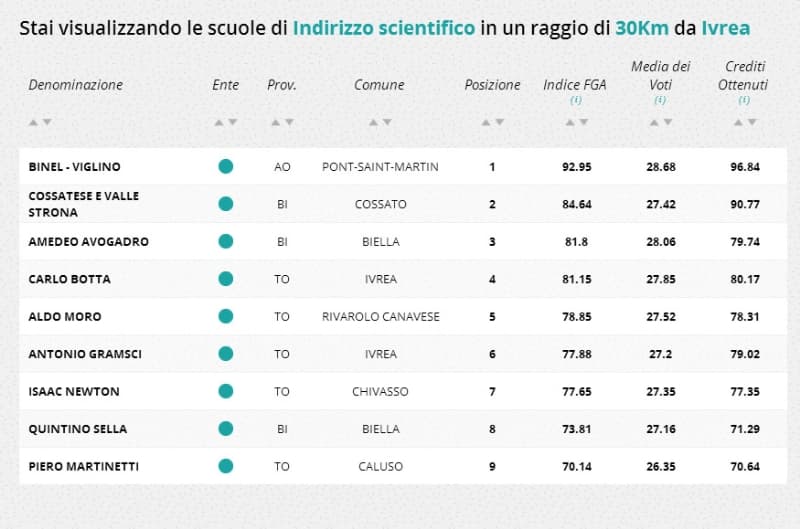Click teal Ente dot for Carlo Botta
Viewport: 800px width, 529px height.
point(226,279)
